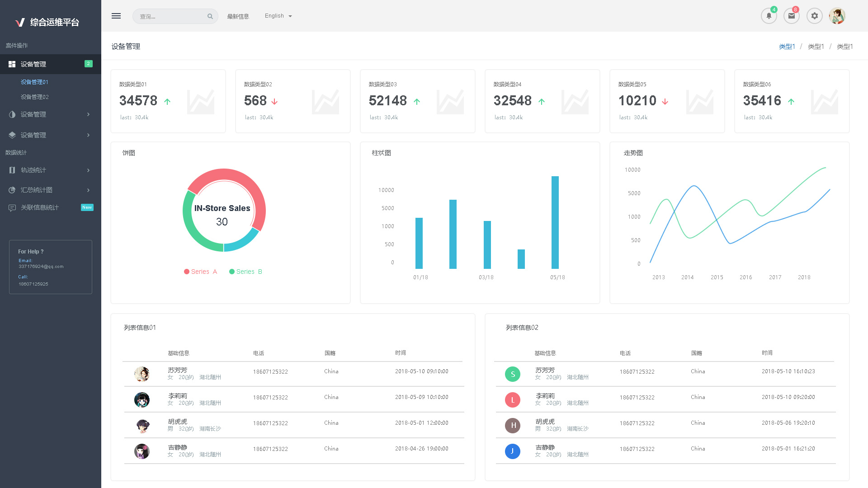Open the settings gear icon
868x488 pixels.
815,16
